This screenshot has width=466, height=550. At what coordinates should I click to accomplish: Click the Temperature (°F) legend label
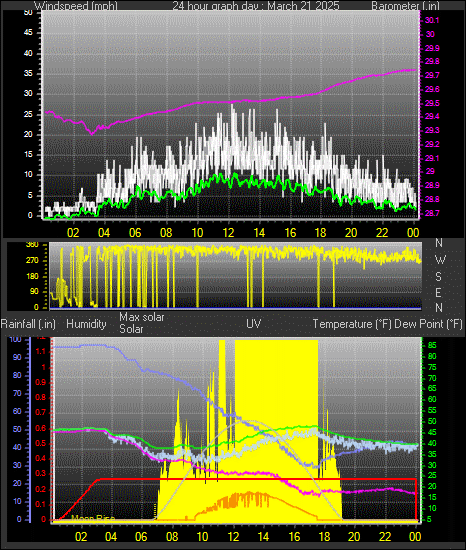352,324
